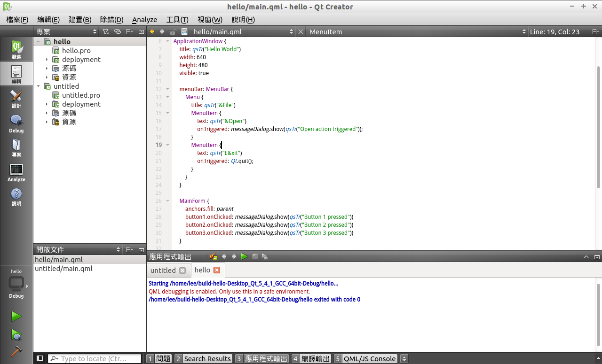
Task: Collapse code fold at line 12
Action: [x=167, y=89]
